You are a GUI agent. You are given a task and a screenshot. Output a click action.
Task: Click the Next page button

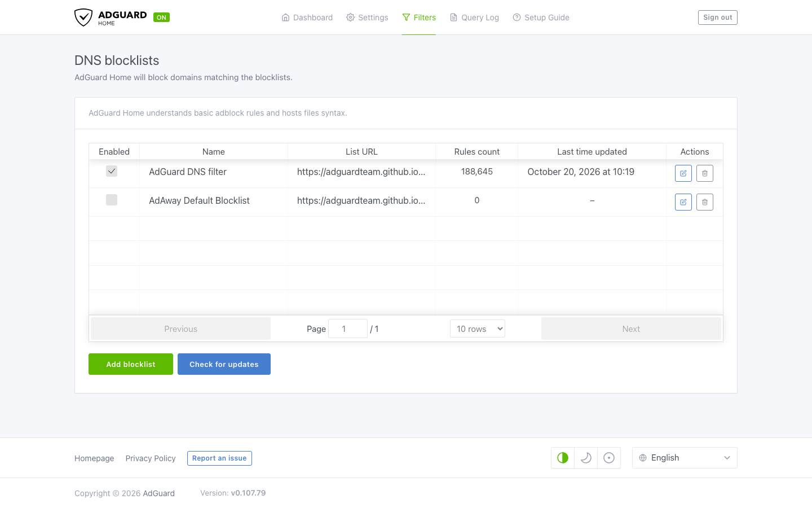click(x=631, y=329)
